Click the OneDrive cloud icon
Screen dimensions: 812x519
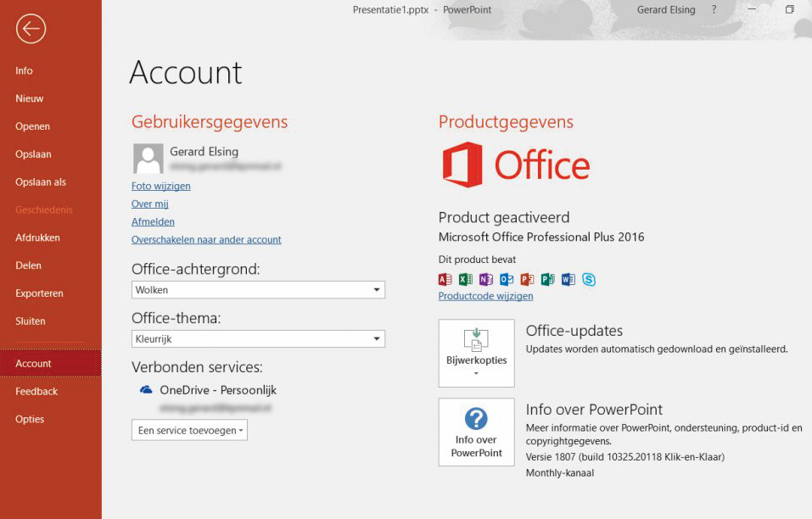pyautogui.click(x=146, y=390)
